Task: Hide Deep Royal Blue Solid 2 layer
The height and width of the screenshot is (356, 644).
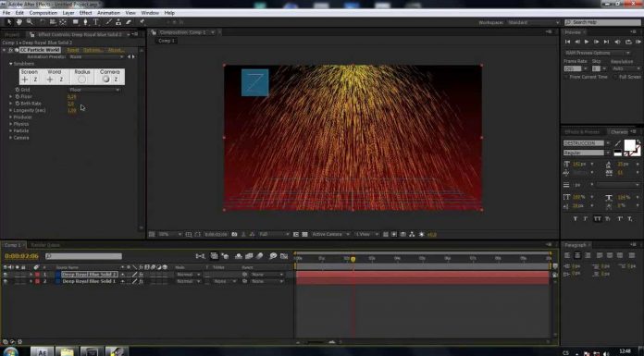Action: [x=5, y=275]
